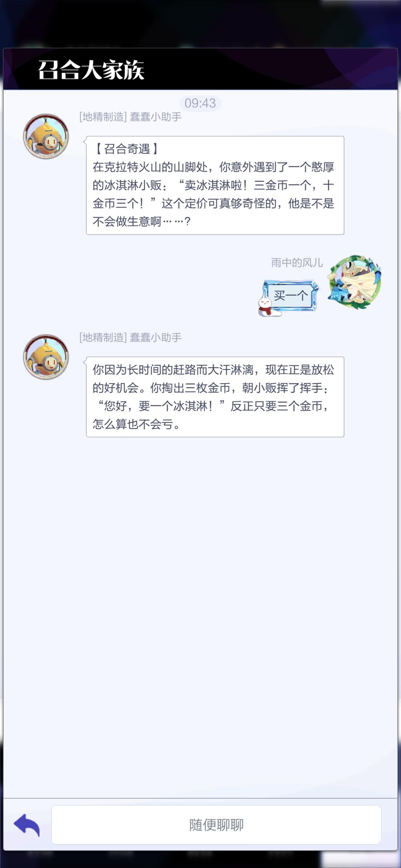
Task: Tap the first [地精制造] 蠢蠢小助手 sender name
Action: click(x=130, y=117)
